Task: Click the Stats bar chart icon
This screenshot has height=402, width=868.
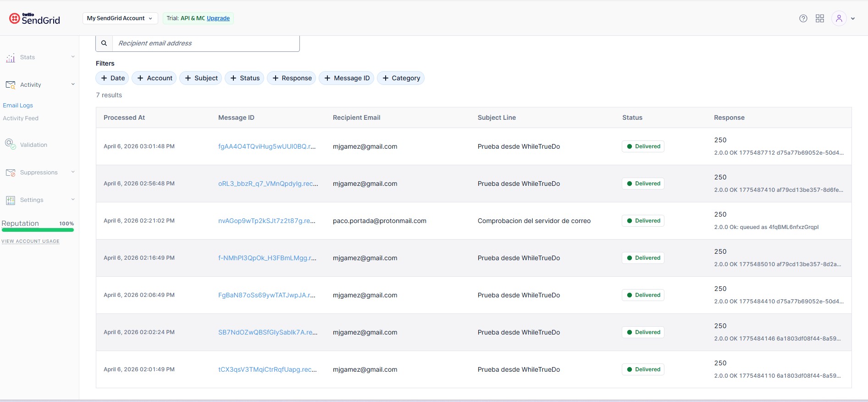Action: click(x=11, y=58)
